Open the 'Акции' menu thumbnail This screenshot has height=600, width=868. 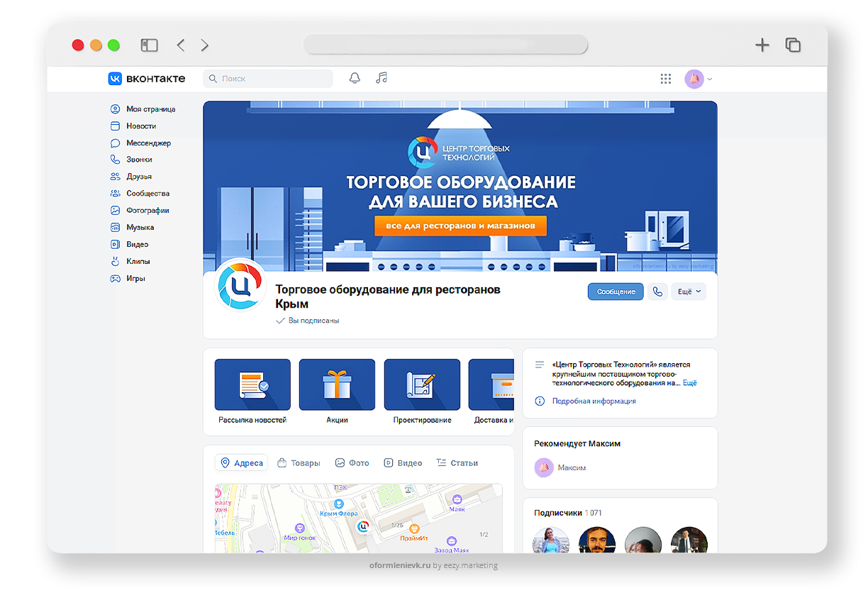coord(337,385)
